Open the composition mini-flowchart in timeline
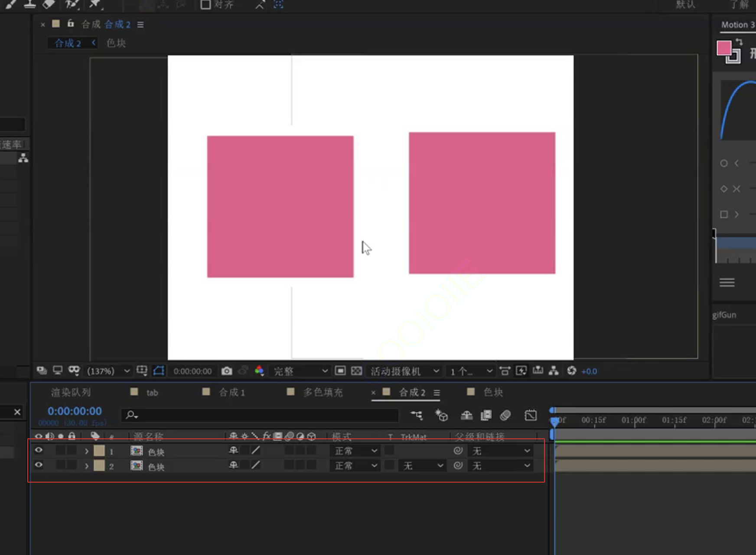The height and width of the screenshot is (555, 756). (x=417, y=415)
